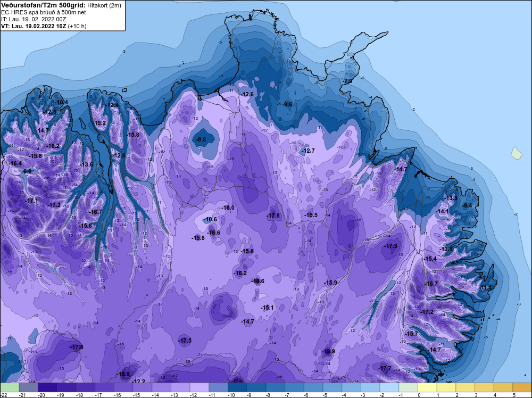
Task: Click the -17.3 temperature value
Action: [x=391, y=246]
